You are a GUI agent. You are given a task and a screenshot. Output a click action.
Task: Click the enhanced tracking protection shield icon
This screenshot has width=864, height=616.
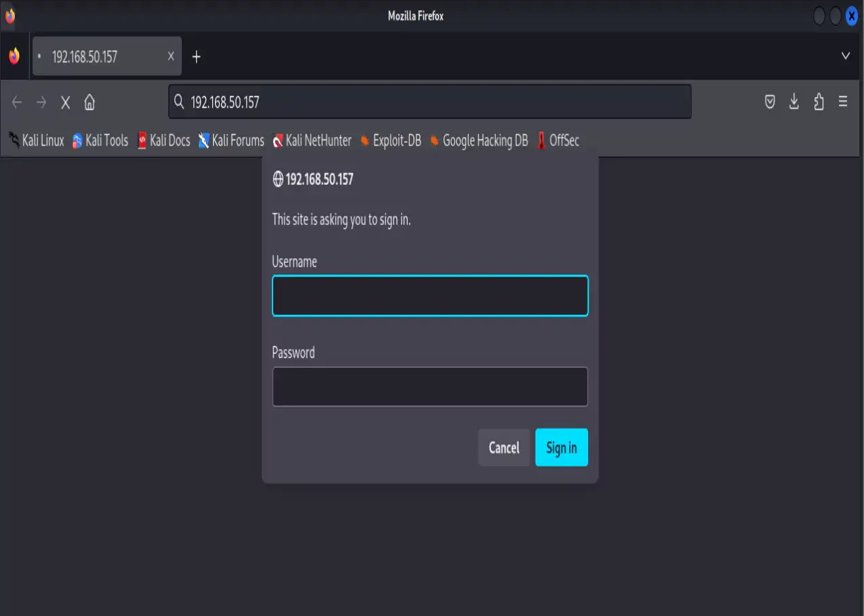pyautogui.click(x=770, y=102)
